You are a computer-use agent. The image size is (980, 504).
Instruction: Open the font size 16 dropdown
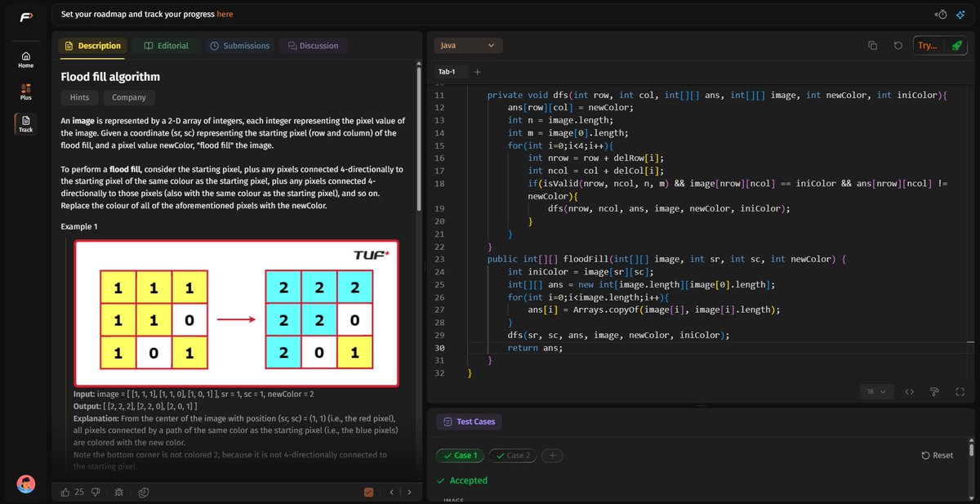coord(878,392)
